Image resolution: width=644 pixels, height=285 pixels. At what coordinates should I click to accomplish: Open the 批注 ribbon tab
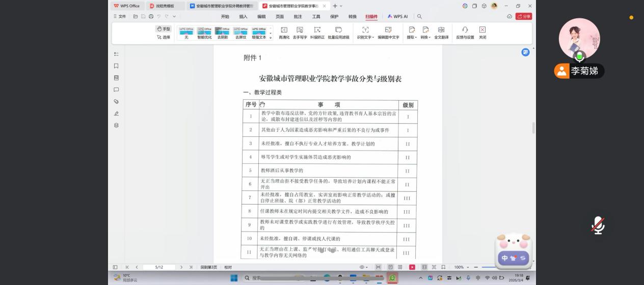[x=298, y=16]
